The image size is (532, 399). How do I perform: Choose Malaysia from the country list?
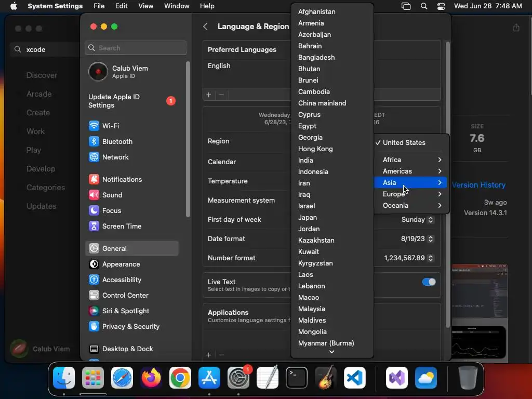332,309
